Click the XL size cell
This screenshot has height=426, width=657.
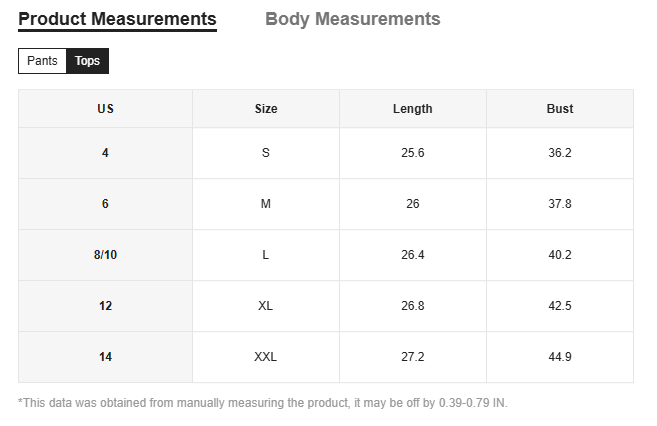click(x=266, y=306)
